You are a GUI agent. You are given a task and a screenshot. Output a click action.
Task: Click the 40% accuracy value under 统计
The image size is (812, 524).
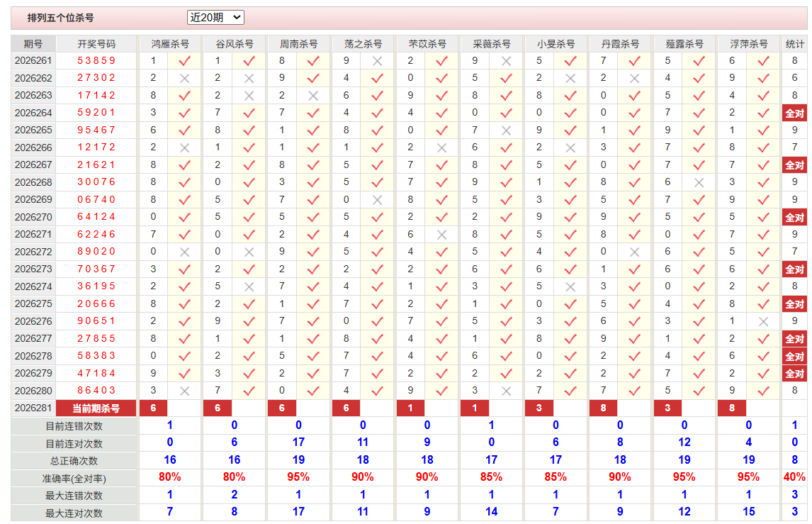click(794, 476)
